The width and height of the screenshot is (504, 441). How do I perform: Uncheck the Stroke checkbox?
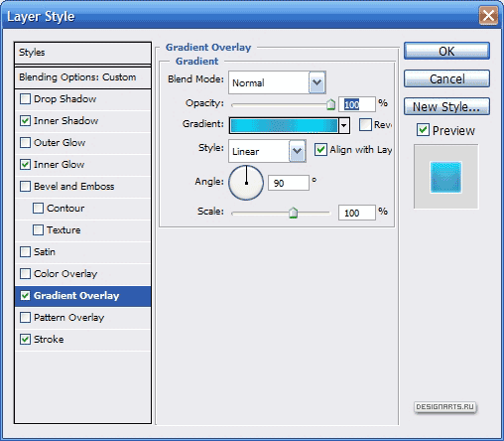25,340
